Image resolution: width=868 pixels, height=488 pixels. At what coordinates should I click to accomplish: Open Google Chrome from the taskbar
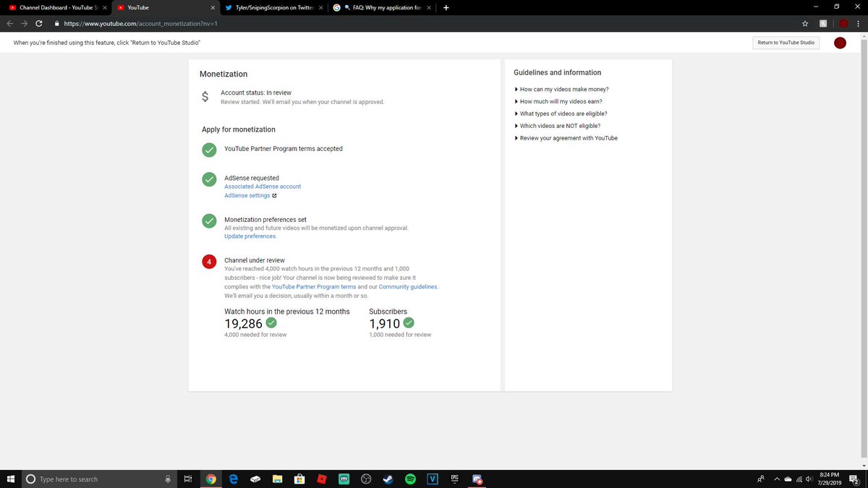click(x=210, y=479)
